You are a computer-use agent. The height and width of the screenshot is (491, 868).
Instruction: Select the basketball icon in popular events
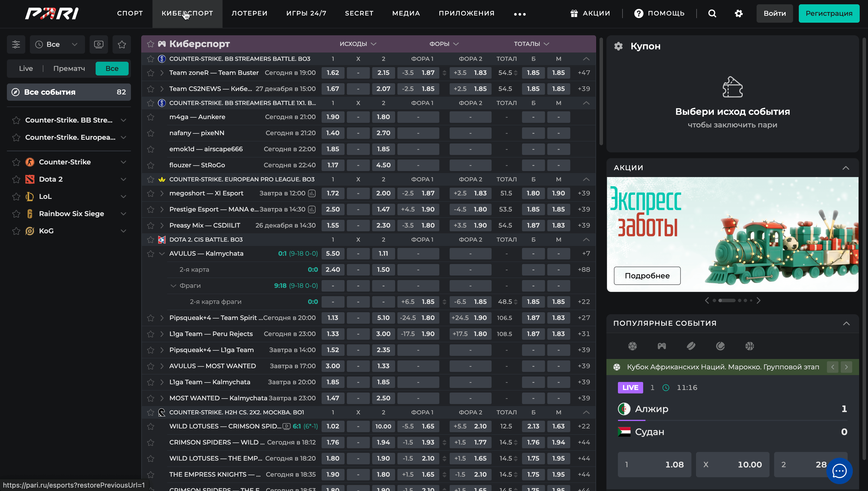pyautogui.click(x=749, y=346)
